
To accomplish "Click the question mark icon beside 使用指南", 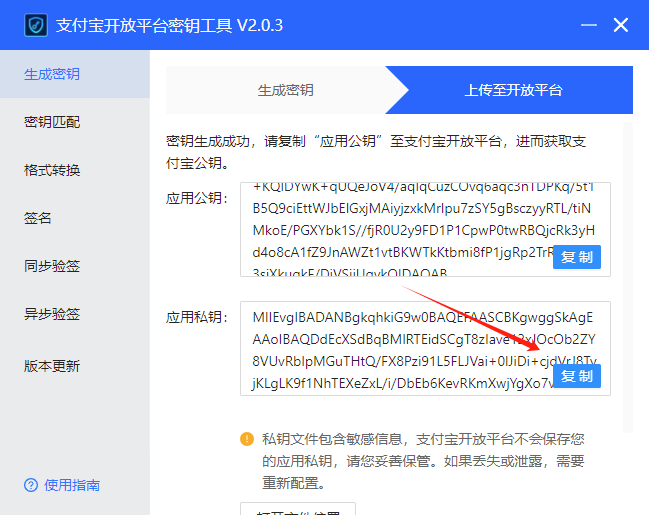I will tap(31, 485).
